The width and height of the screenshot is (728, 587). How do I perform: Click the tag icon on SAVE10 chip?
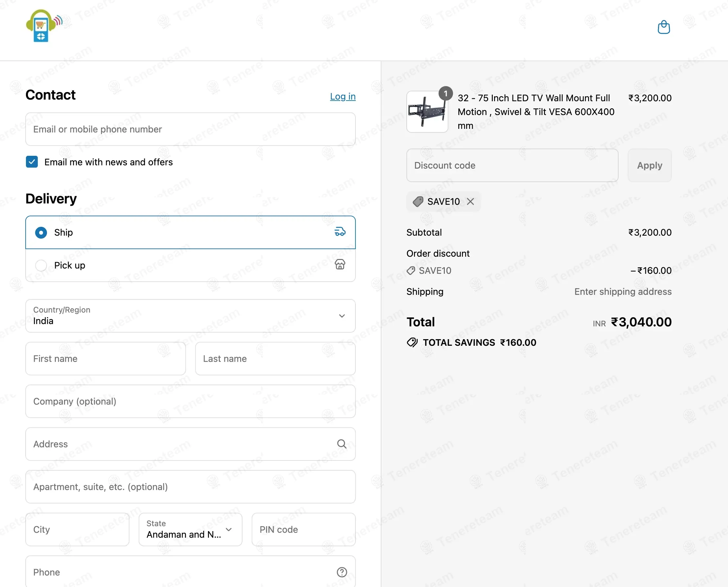(x=418, y=201)
